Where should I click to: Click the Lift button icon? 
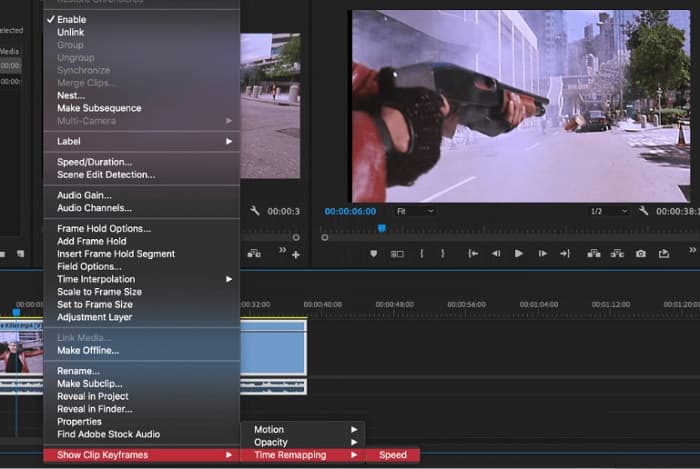[594, 253]
